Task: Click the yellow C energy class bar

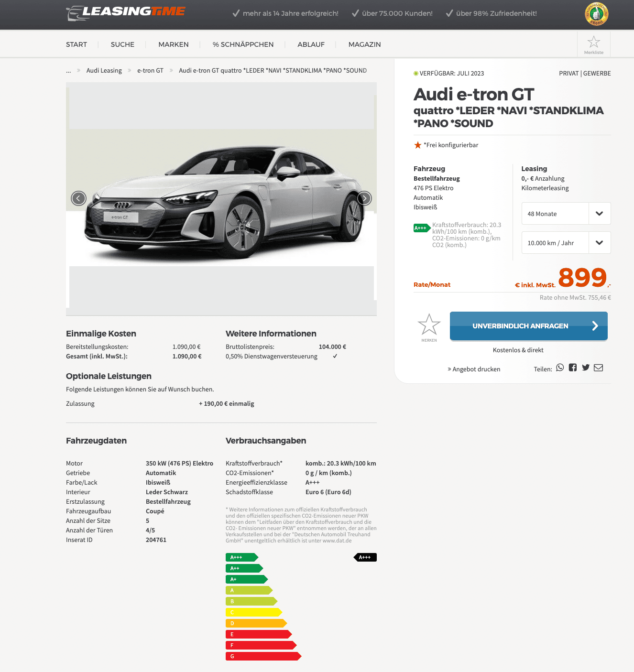Action: 254,612
